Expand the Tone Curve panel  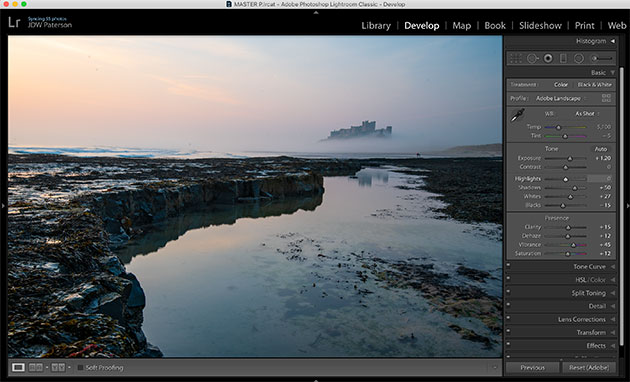pos(613,267)
